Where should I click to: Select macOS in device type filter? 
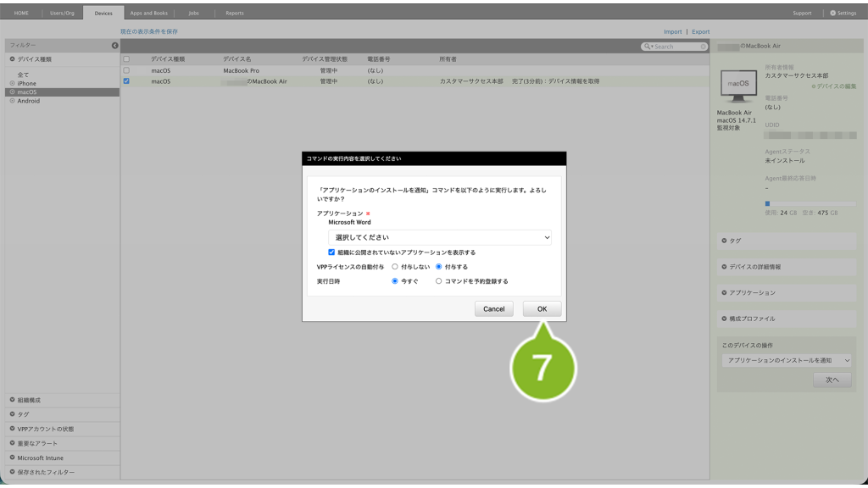pos(26,92)
